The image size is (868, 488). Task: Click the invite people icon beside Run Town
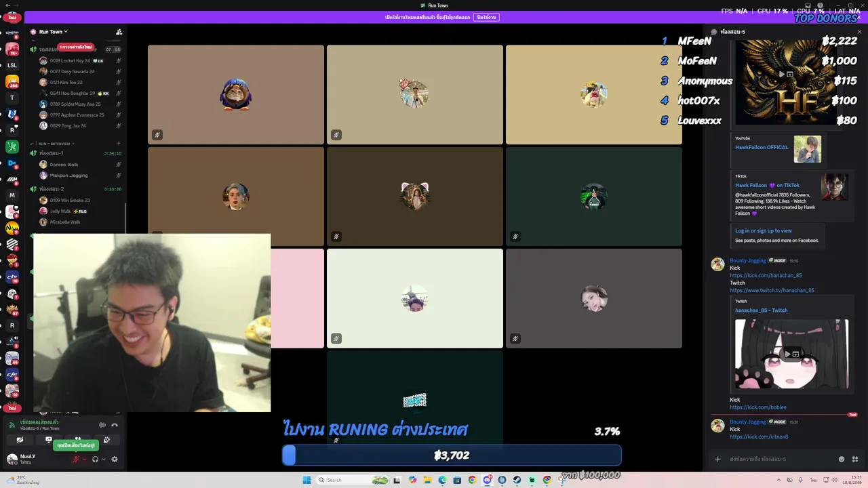click(x=119, y=32)
